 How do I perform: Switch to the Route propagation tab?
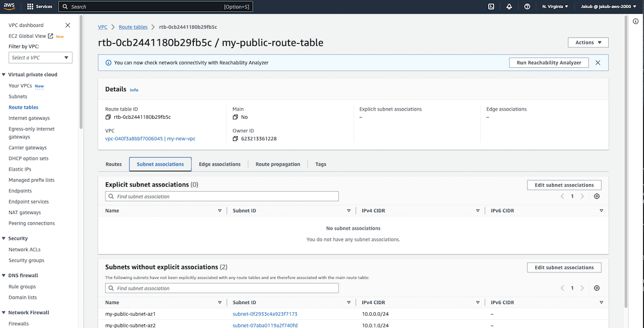tap(278, 164)
